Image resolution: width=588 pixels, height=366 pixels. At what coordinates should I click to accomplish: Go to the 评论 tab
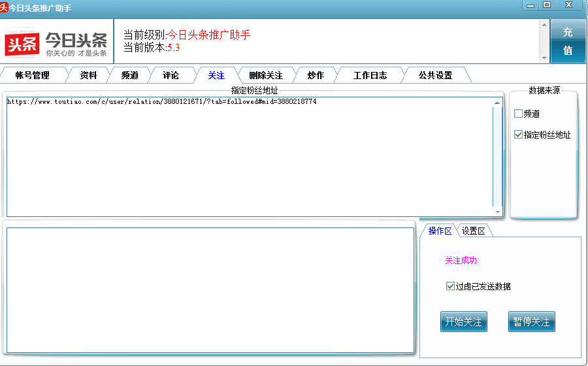pyautogui.click(x=171, y=75)
